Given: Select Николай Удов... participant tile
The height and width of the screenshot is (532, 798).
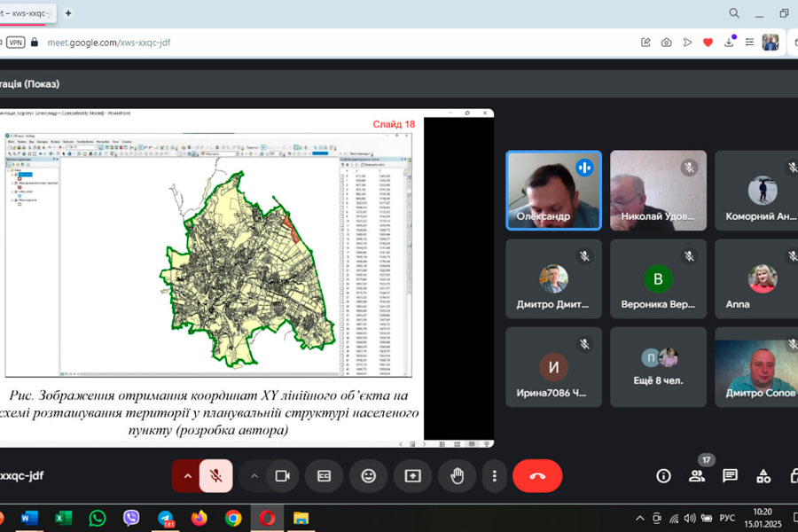Looking at the screenshot, I should pos(658,191).
